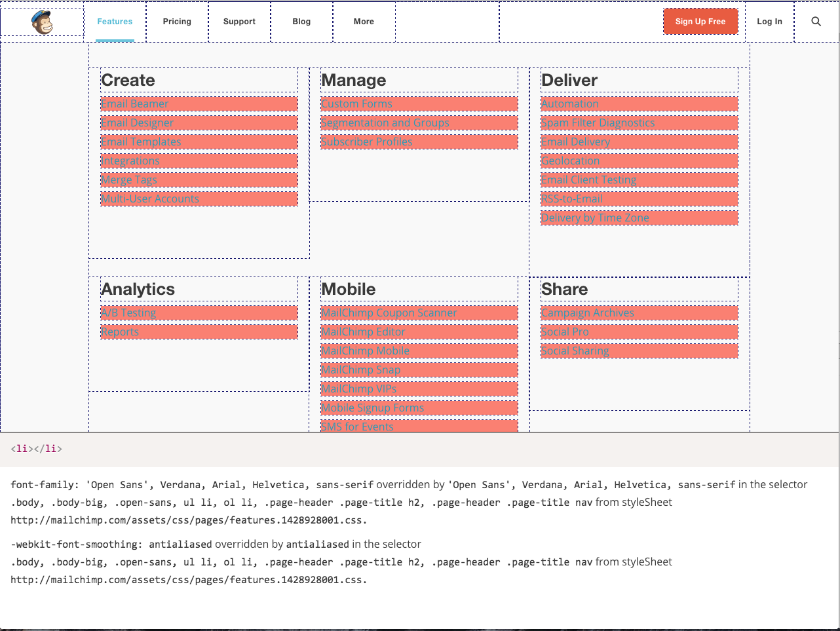Viewport: 840px width, 631px height.
Task: Open the search magnifier icon
Action: tap(816, 22)
